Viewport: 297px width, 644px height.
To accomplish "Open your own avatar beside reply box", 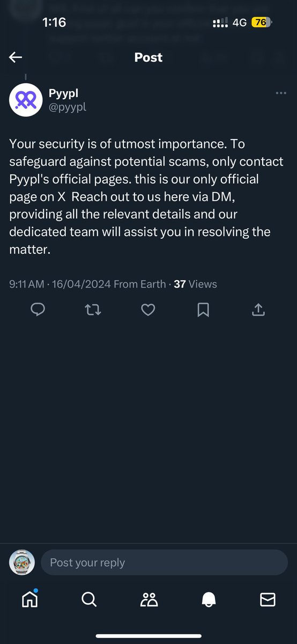I will 22,562.
